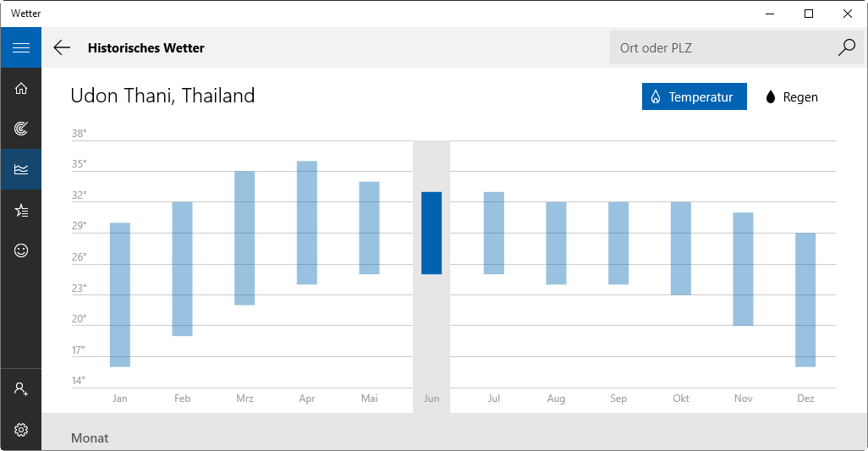
Task: Click the Feb month label
Action: pos(182,399)
